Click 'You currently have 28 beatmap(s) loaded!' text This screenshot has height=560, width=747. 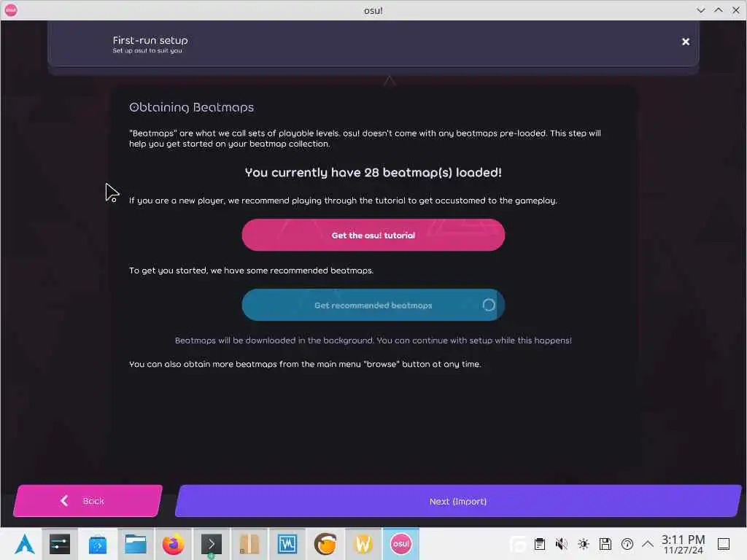[x=373, y=172]
